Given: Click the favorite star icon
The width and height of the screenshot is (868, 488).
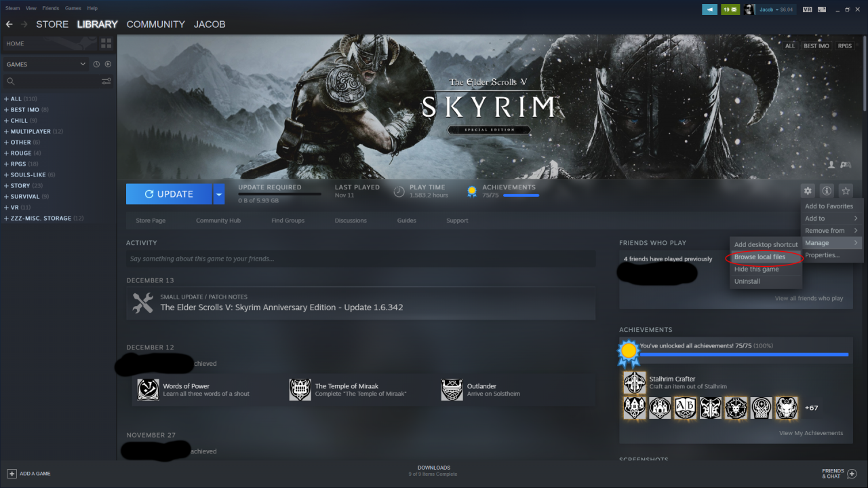Looking at the screenshot, I should tap(846, 191).
